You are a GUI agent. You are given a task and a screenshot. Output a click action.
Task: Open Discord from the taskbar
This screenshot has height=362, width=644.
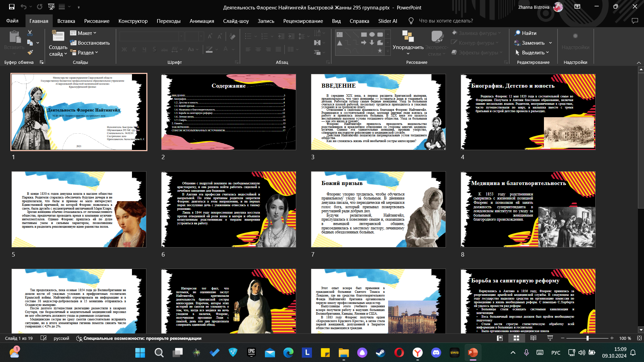pos(436,353)
